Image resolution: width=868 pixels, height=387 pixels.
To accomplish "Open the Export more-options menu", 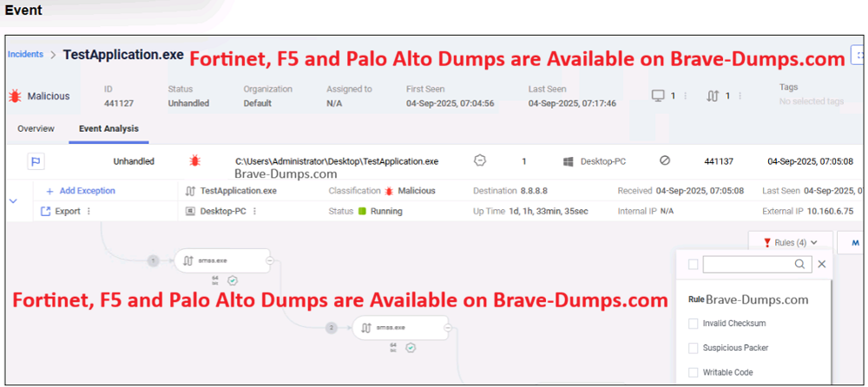I will coord(89,211).
